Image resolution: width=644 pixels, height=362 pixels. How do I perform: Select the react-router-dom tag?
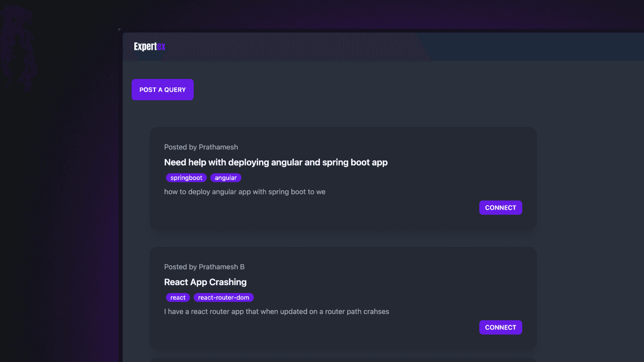(x=223, y=298)
